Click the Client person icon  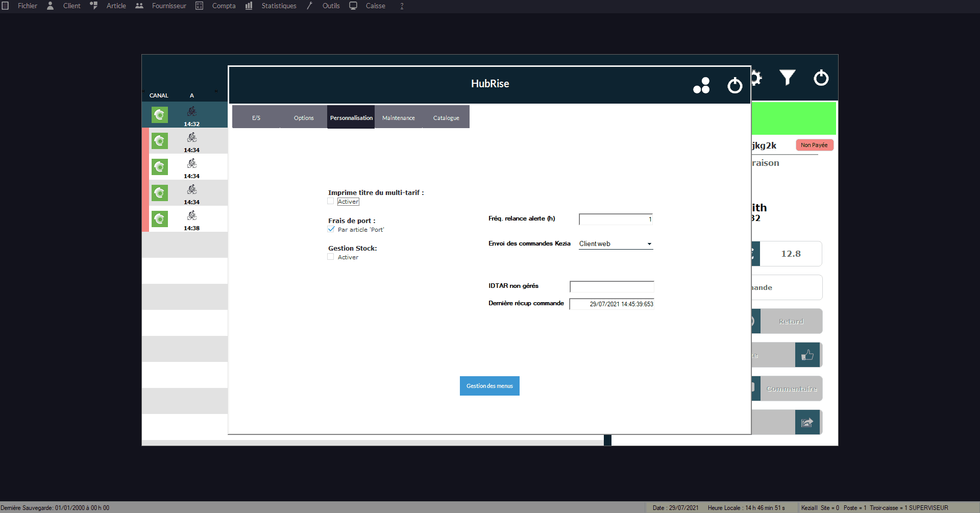51,6
